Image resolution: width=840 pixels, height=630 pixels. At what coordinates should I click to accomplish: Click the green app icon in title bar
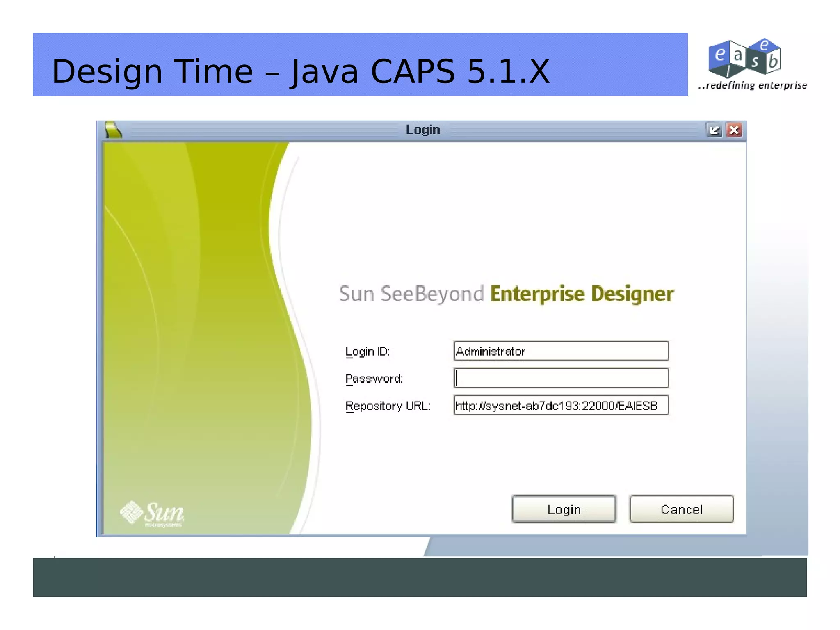pyautogui.click(x=113, y=130)
